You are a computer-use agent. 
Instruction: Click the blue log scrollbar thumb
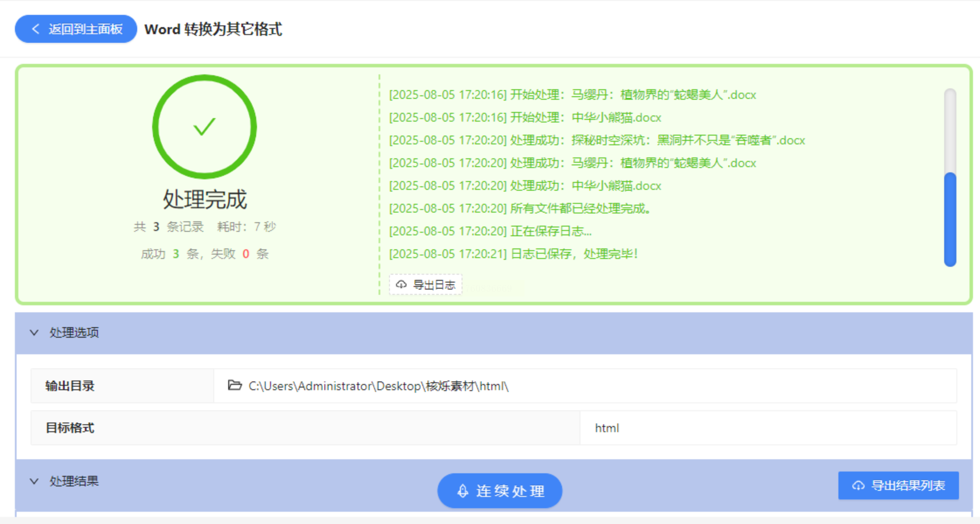pos(950,219)
